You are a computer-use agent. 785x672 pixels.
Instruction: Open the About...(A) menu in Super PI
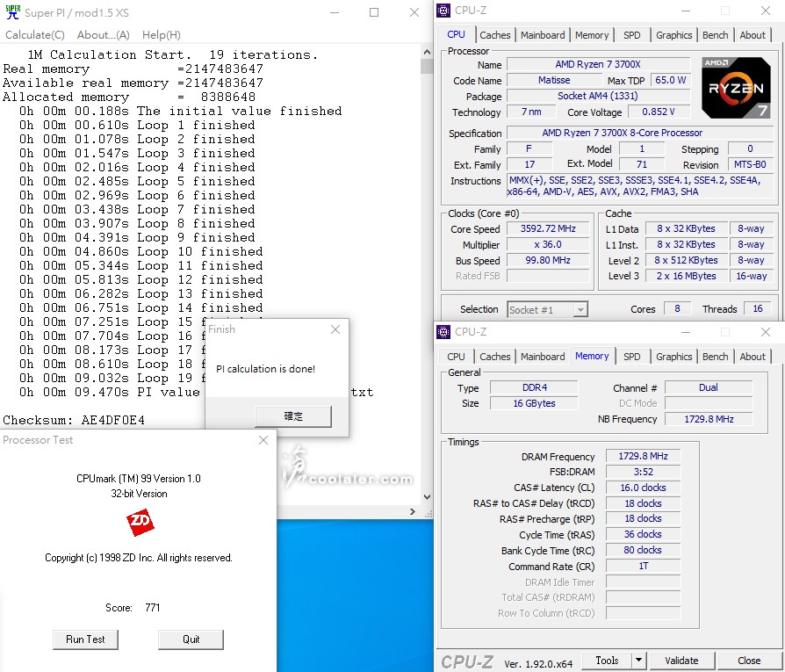[x=103, y=35]
